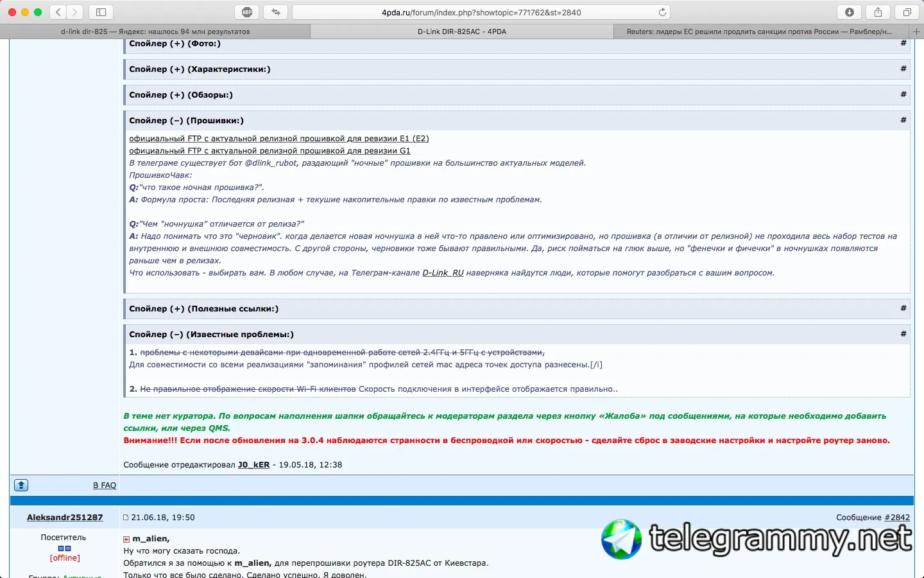Click the blue up-arrow icon beside В FAQ

pos(21,486)
